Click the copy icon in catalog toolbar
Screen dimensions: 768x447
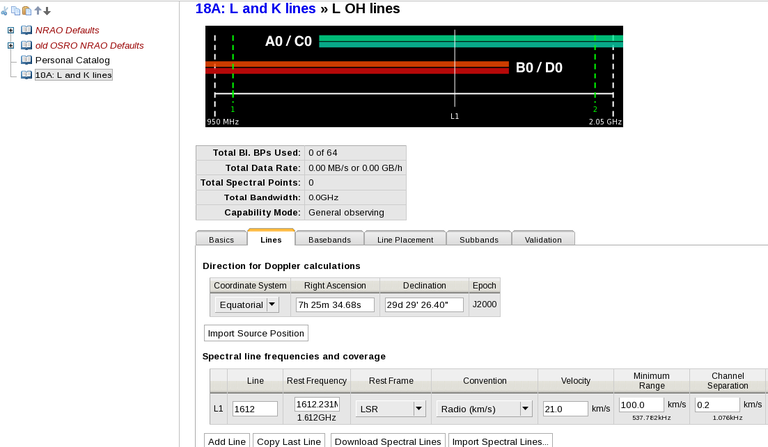coord(16,10)
